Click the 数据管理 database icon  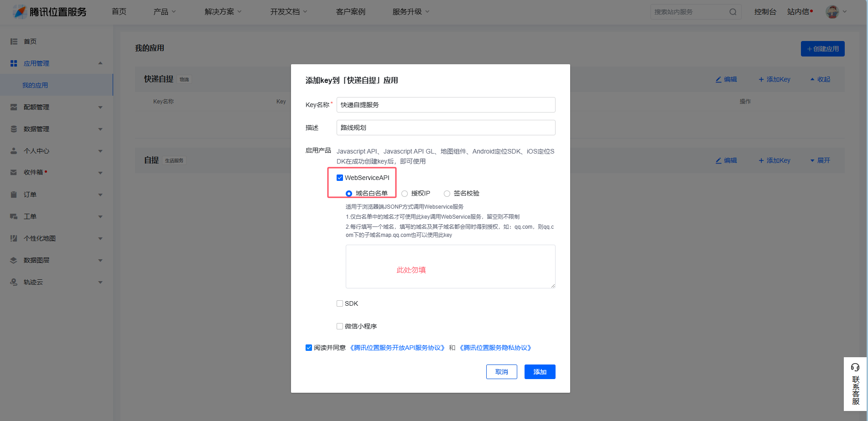[x=14, y=129]
